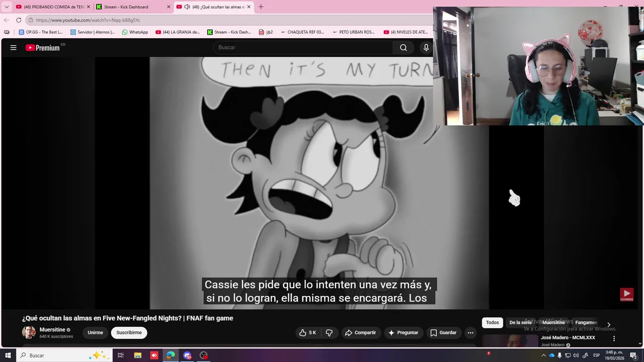This screenshot has height=362, width=644.
Task: Join the channel with Unirme
Action: tap(95, 332)
